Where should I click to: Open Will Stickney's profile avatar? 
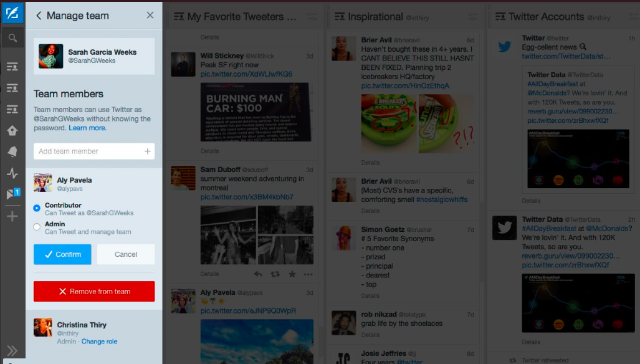coord(183,64)
